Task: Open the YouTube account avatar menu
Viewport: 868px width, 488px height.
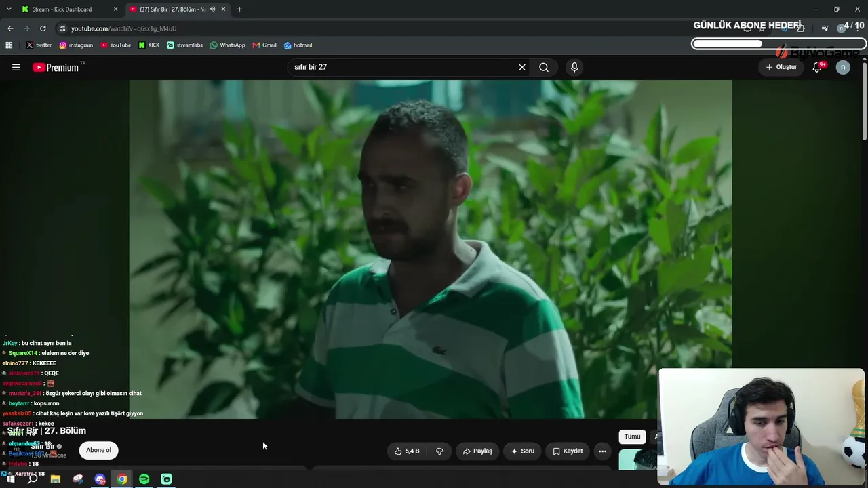Action: [843, 67]
